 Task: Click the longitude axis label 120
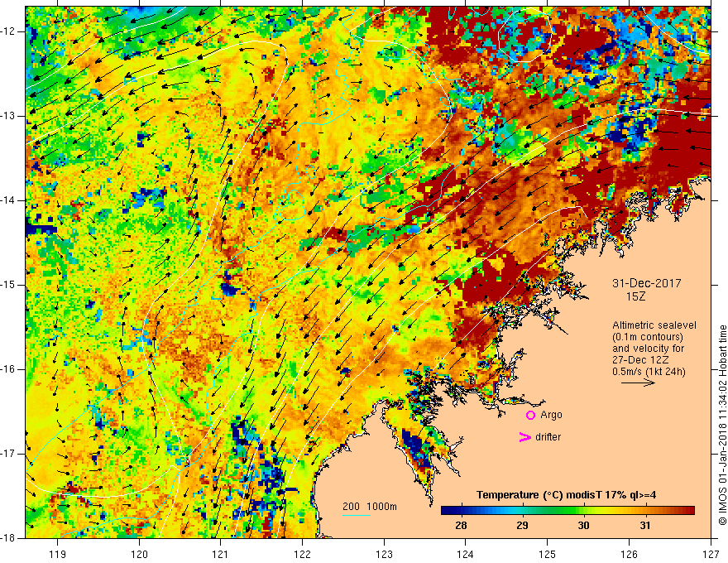139,554
